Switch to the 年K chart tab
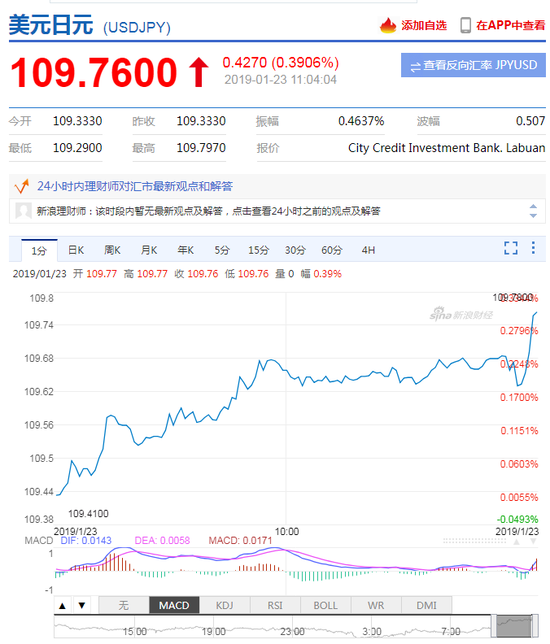 point(186,250)
